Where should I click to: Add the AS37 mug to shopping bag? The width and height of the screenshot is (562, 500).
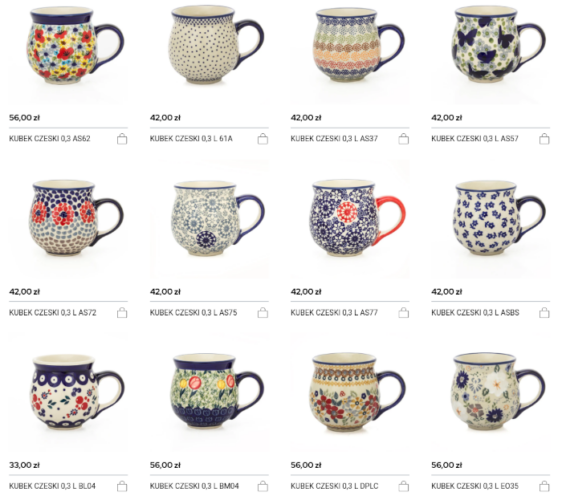[404, 139]
